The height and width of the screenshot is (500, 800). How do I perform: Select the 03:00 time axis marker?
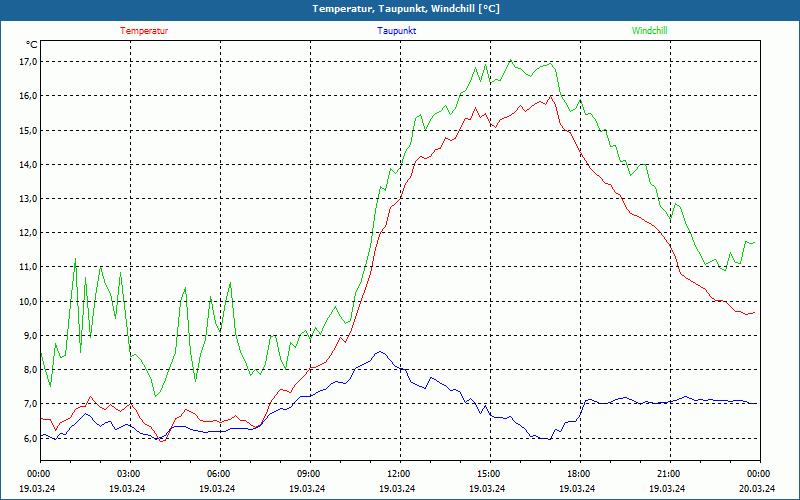129,474
